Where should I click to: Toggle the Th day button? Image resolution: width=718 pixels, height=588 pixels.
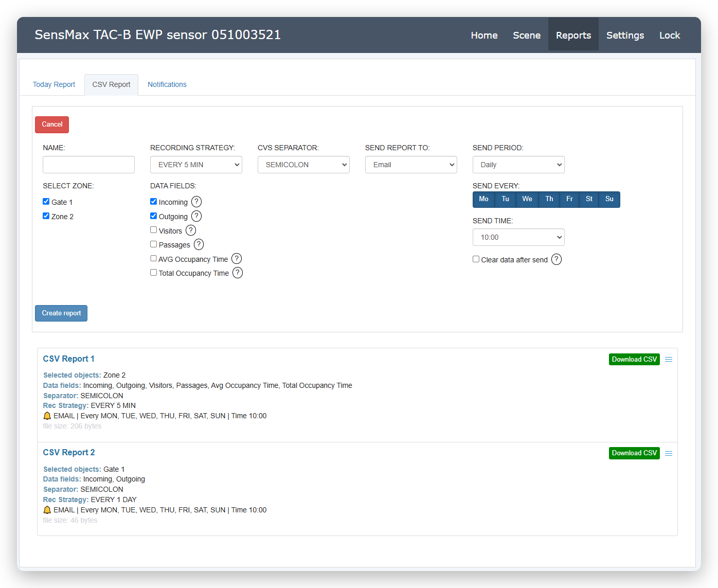pos(549,199)
